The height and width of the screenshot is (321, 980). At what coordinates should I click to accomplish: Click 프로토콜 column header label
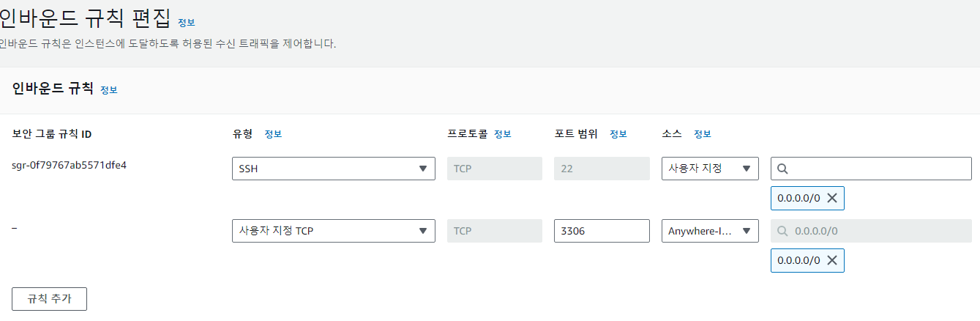pyautogui.click(x=468, y=134)
